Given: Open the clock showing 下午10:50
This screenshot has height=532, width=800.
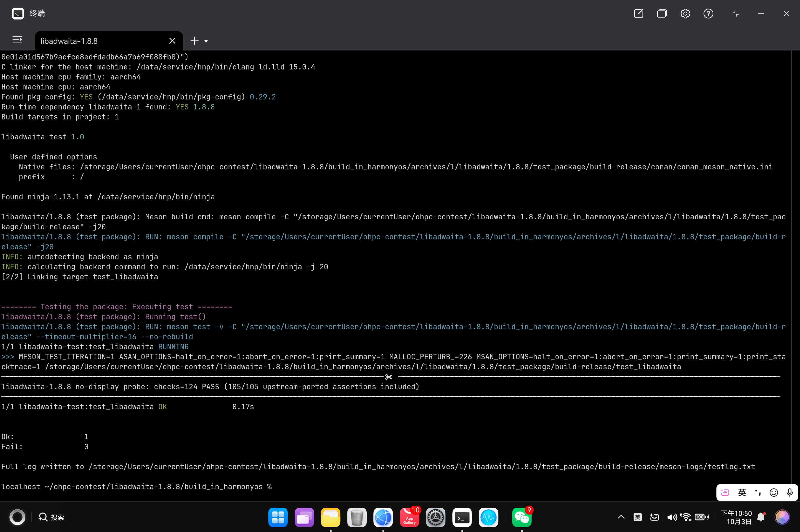Looking at the screenshot, I should pos(736,517).
